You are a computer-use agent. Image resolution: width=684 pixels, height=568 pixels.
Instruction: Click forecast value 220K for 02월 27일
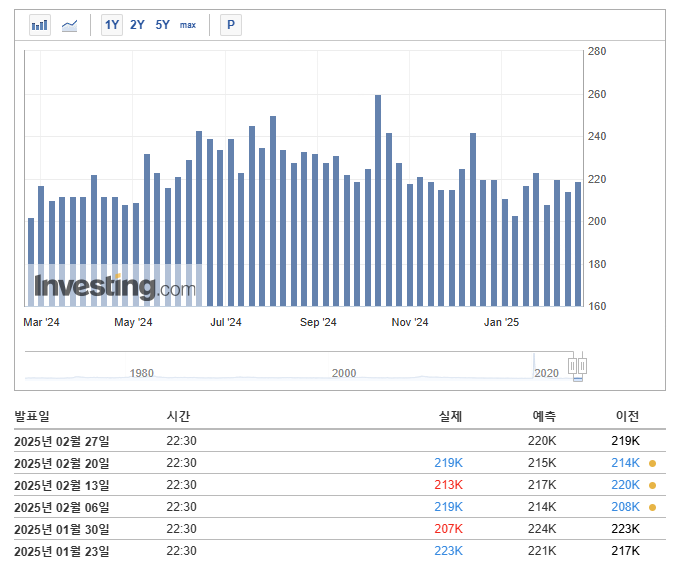[x=542, y=441]
